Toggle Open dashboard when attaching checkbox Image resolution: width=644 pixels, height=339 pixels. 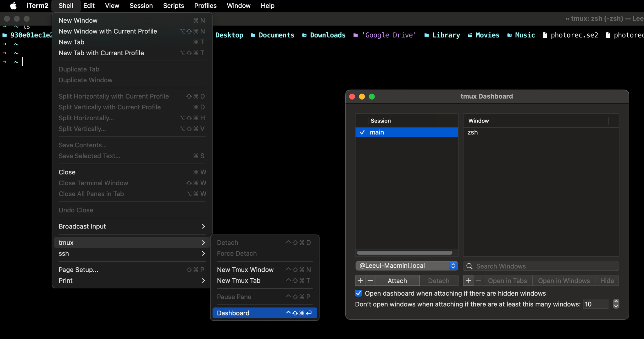(358, 293)
